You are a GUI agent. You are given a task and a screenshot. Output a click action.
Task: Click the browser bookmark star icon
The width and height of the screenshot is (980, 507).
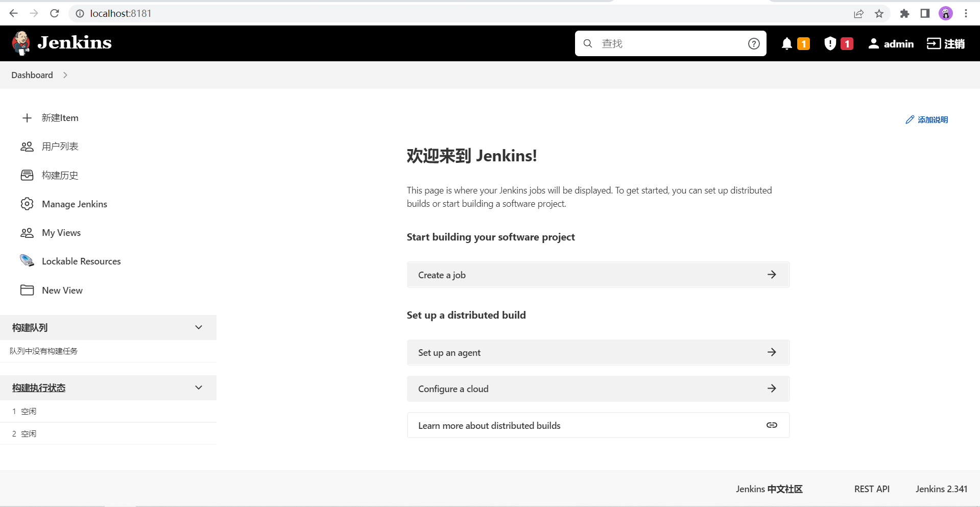point(879,14)
